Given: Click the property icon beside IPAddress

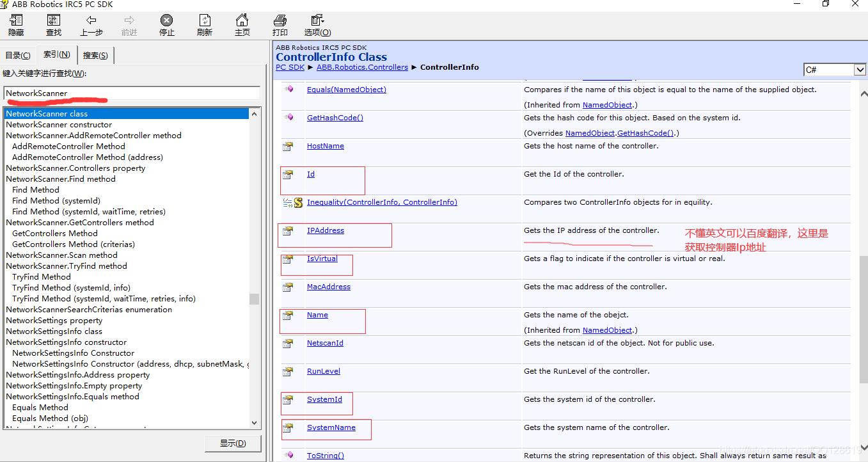Looking at the screenshot, I should coord(288,231).
